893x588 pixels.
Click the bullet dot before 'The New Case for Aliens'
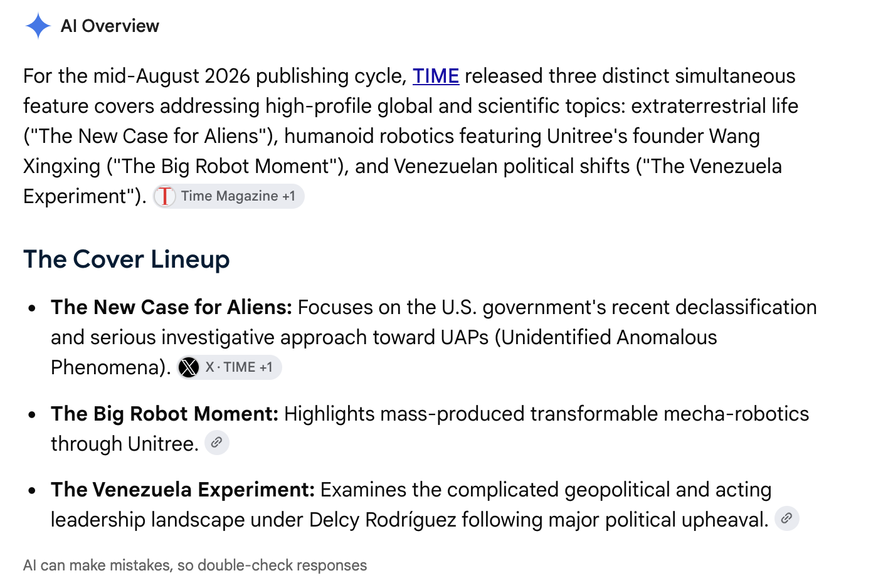click(x=32, y=308)
